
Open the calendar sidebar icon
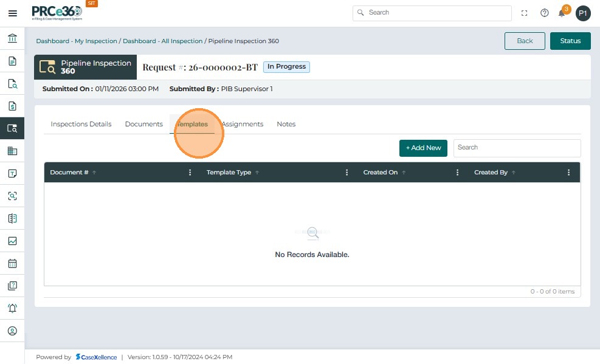pyautogui.click(x=12, y=264)
